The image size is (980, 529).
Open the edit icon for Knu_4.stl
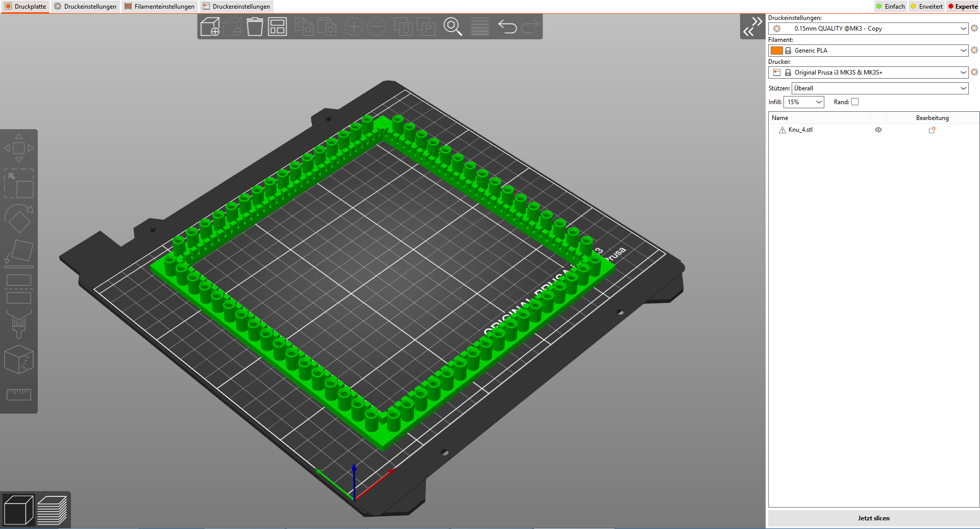click(932, 130)
